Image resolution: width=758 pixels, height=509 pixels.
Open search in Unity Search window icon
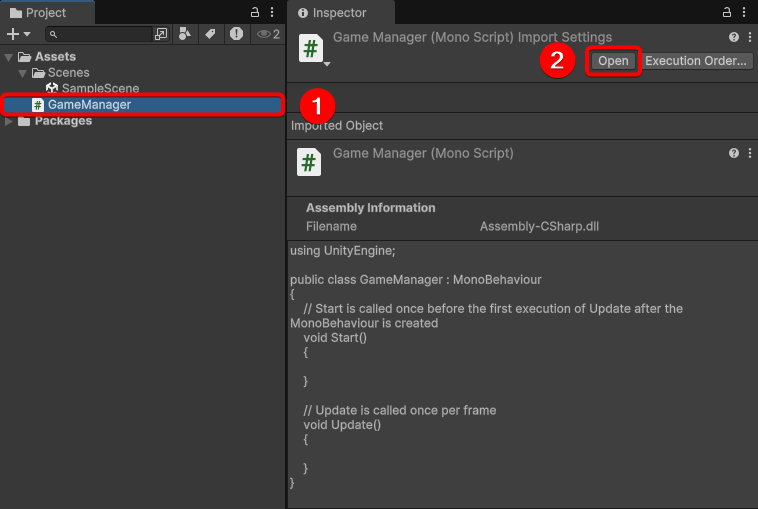click(161, 34)
